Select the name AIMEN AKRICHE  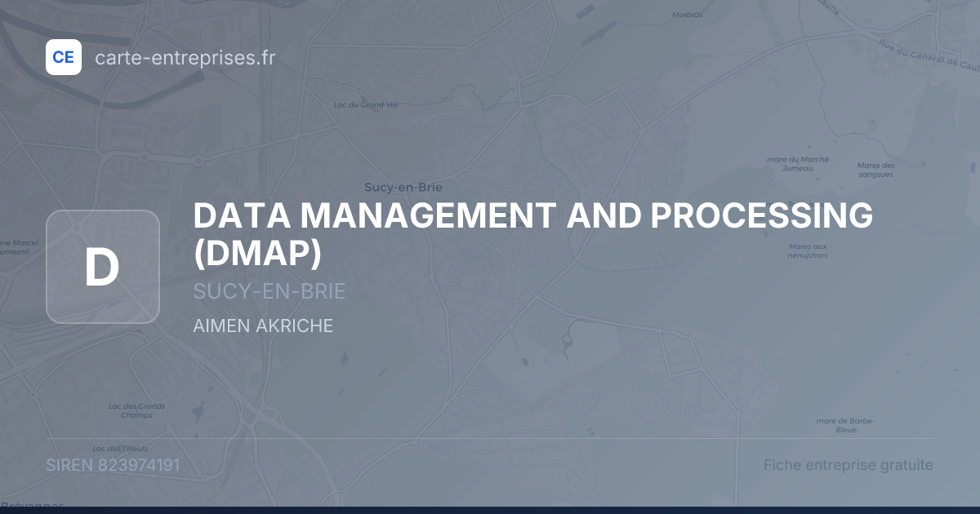pyautogui.click(x=263, y=326)
